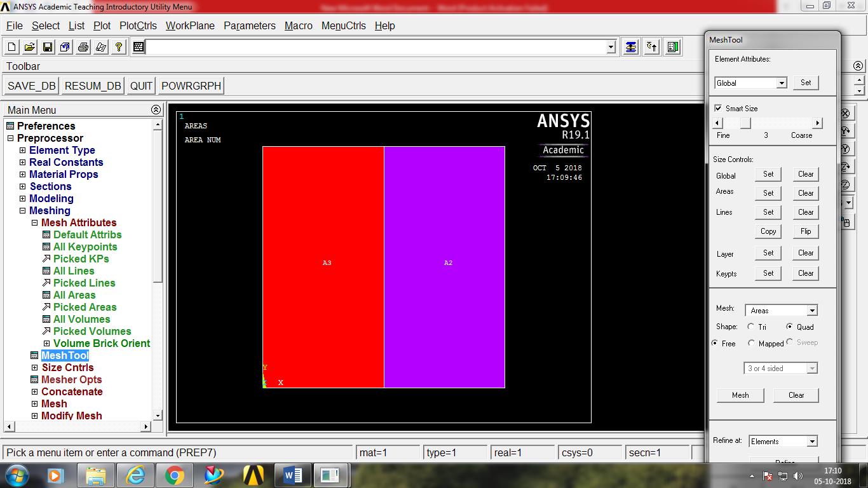The height and width of the screenshot is (488, 868).
Task: Open the WorkPlane menu
Action: pos(190,25)
